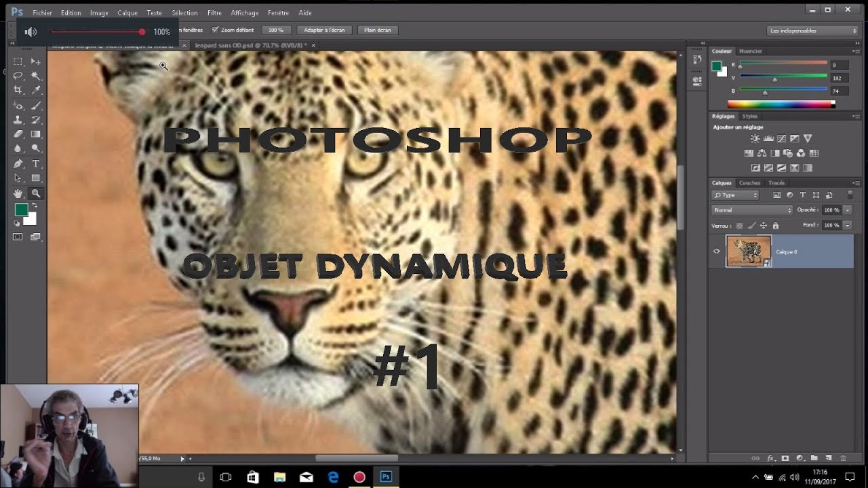Switch to the Couches tab

click(749, 183)
